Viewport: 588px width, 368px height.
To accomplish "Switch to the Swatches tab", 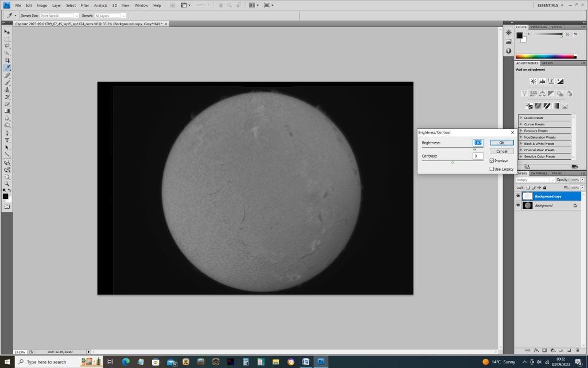I will 539,27.
